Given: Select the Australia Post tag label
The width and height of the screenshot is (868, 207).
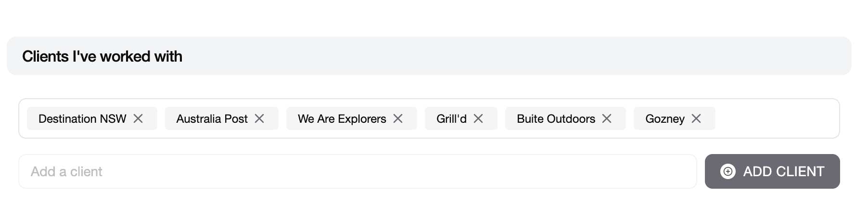Looking at the screenshot, I should (212, 119).
